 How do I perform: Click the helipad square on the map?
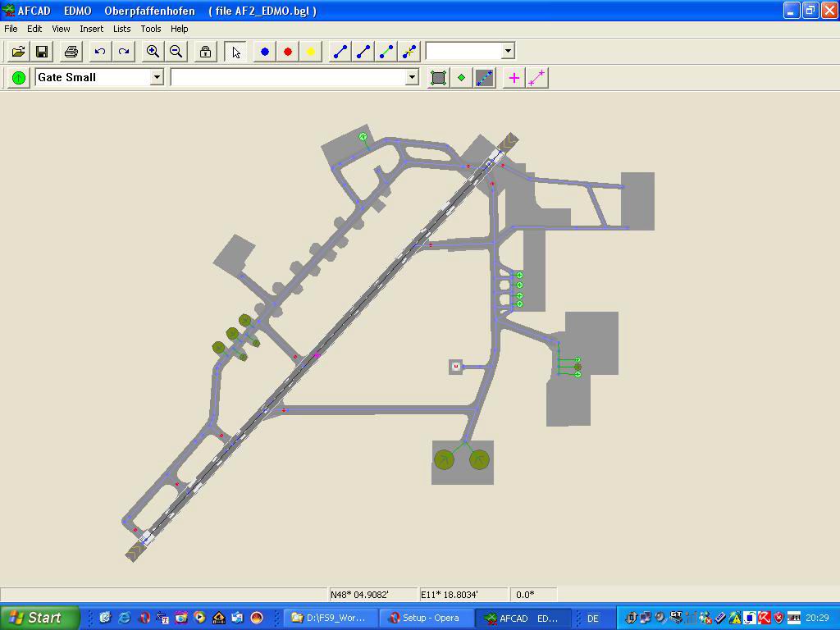click(456, 367)
